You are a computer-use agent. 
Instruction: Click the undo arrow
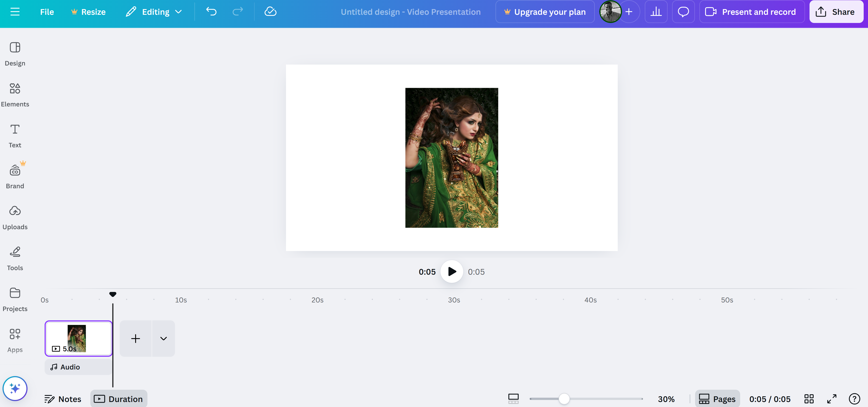(211, 12)
